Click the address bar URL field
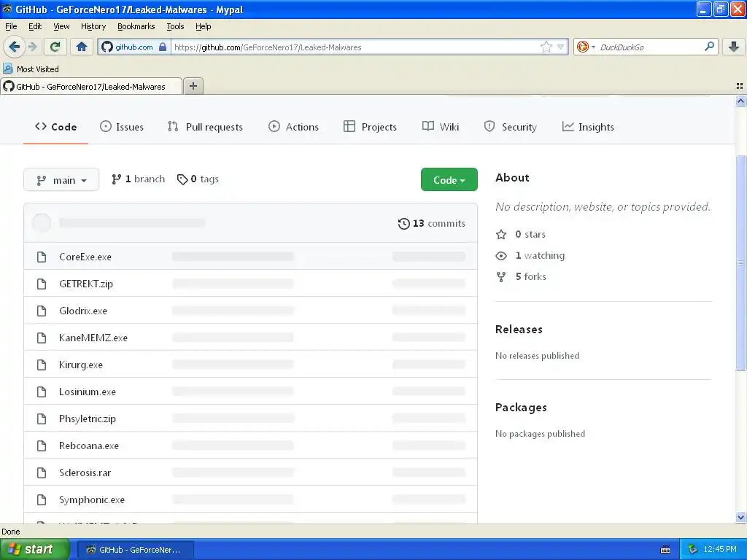 point(355,47)
